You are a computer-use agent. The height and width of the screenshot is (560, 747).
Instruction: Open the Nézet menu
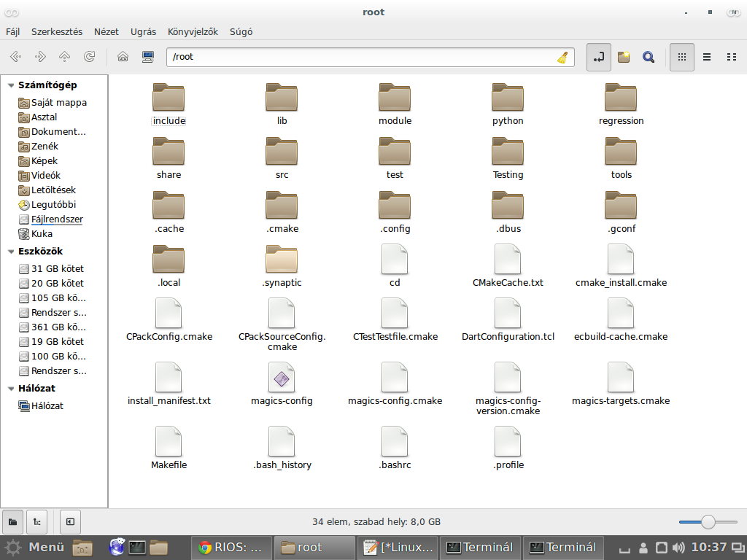[107, 31]
